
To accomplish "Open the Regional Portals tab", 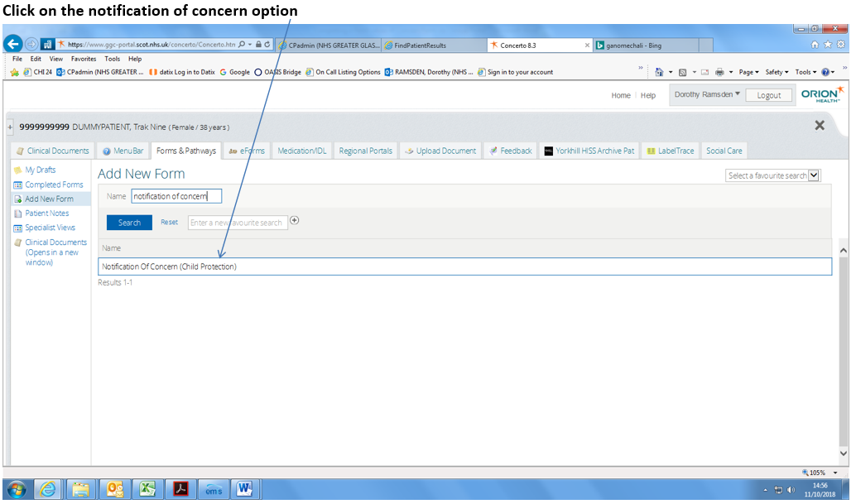I will point(365,151).
